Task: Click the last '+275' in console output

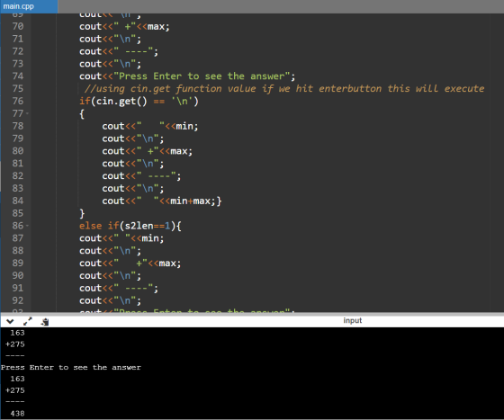Action: tap(15, 390)
